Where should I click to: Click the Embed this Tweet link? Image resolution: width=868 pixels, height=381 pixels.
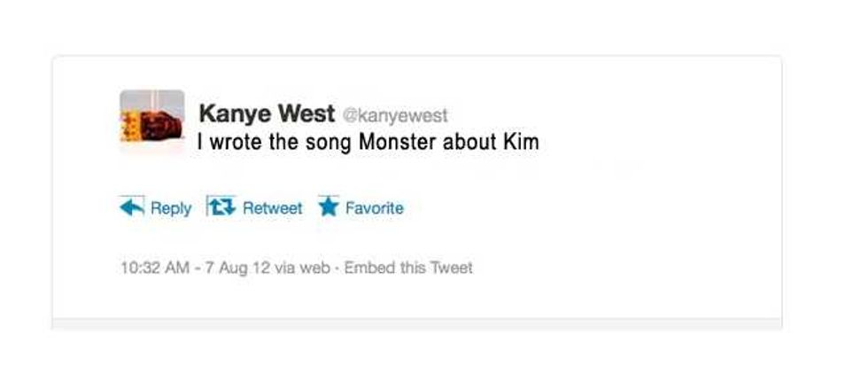click(408, 268)
